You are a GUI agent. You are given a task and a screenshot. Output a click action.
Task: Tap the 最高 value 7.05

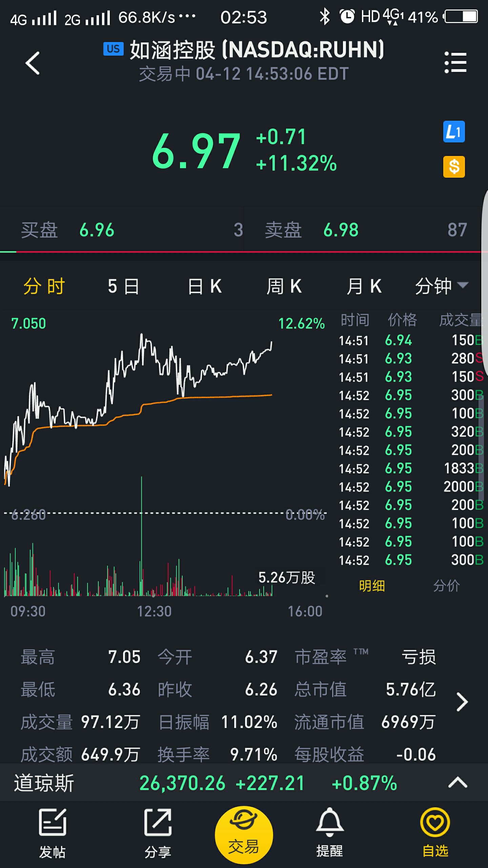tap(124, 657)
